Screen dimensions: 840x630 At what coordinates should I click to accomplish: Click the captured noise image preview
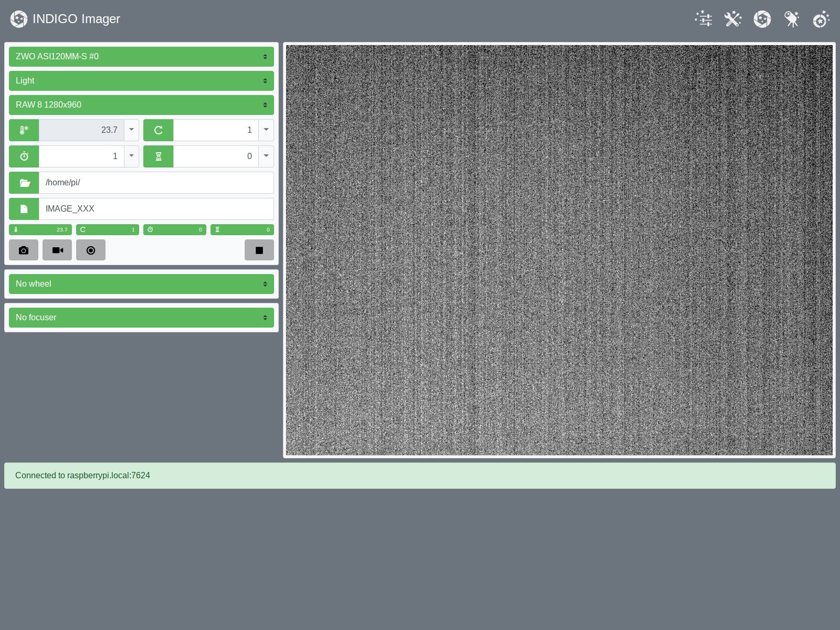[559, 250]
